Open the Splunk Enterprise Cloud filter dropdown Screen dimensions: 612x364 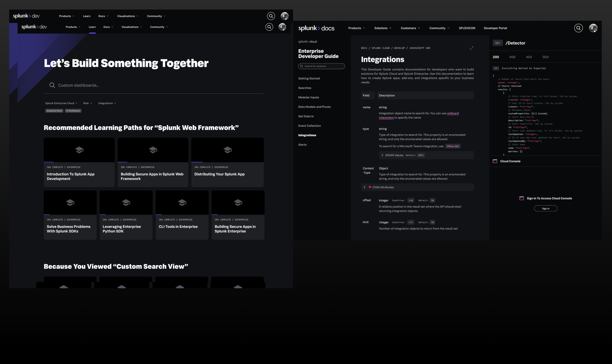click(61, 103)
